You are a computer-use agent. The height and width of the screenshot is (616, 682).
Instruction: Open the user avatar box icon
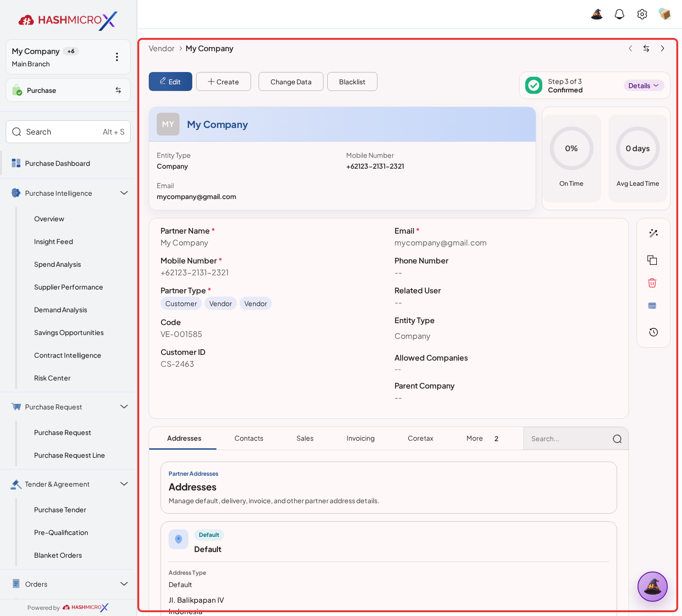[665, 14]
